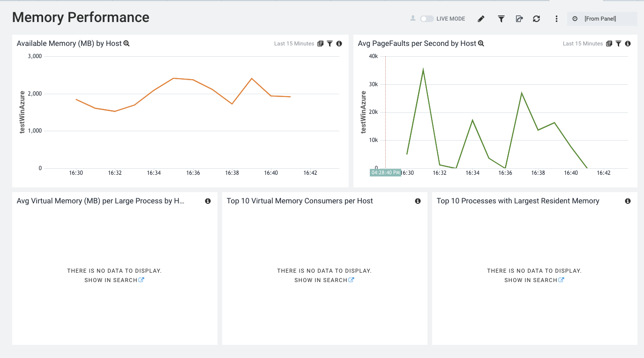Click the 3,000 y-axis label on memory chart
Viewport: 644px width, 358px height.
point(34,56)
